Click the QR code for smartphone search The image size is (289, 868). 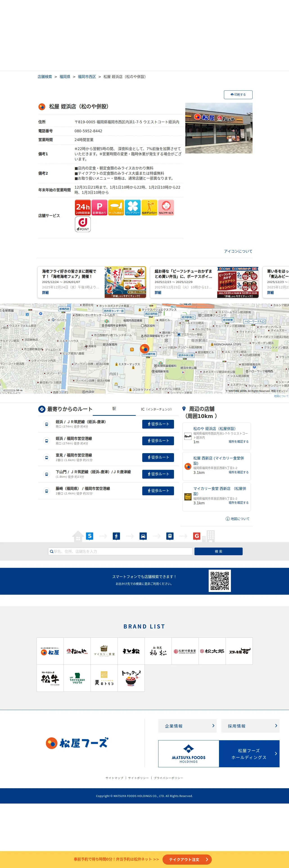pyautogui.click(x=220, y=580)
